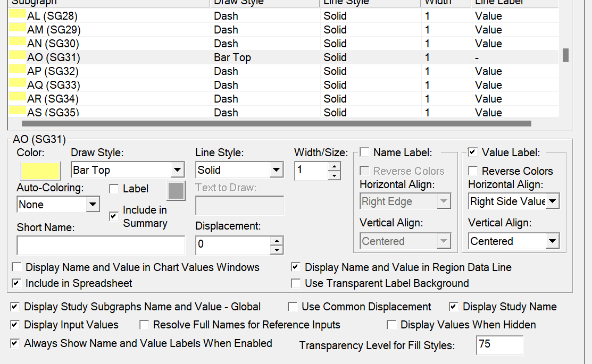This screenshot has height=364, width=592.
Task: Open the Draw Style dropdown
Action: click(177, 170)
